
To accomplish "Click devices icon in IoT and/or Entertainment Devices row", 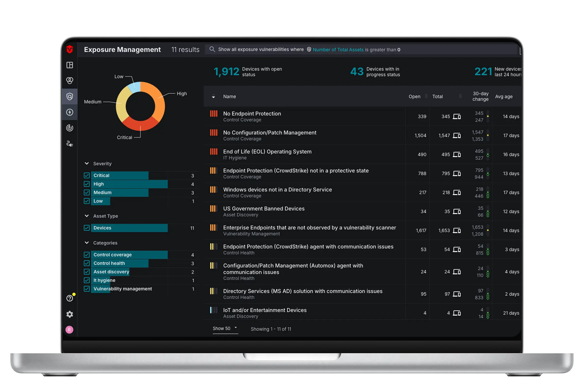I will [x=457, y=313].
